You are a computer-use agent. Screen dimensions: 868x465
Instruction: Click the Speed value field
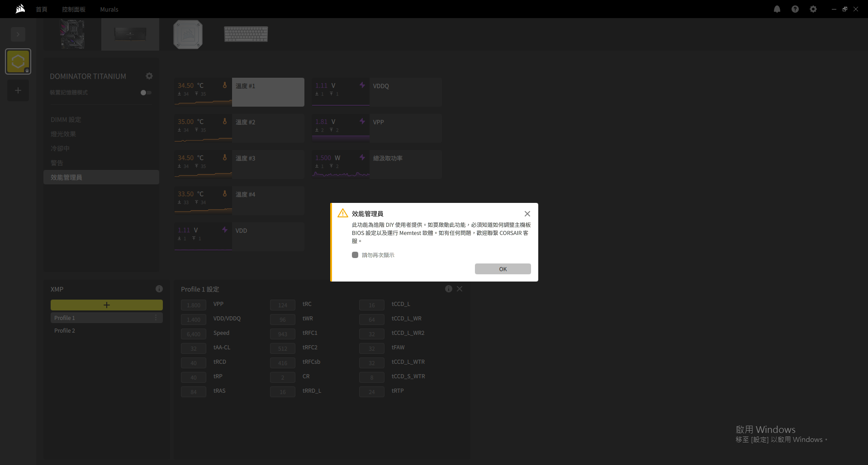tap(194, 334)
